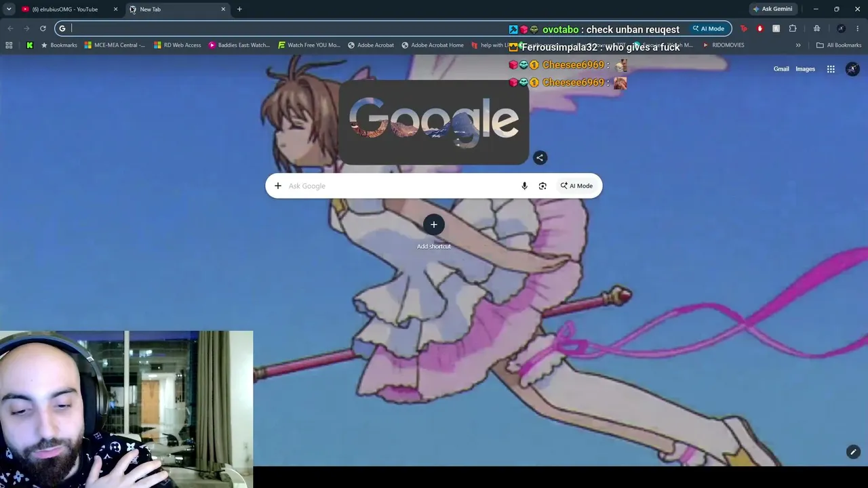This screenshot has width=868, height=488.
Task: Open the Google account avatar on page
Action: [852, 69]
